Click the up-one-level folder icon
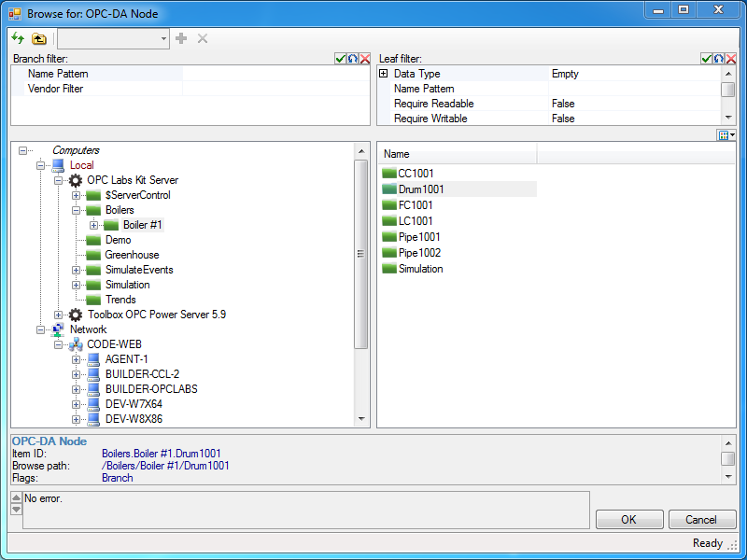747x560 pixels. pos(38,38)
